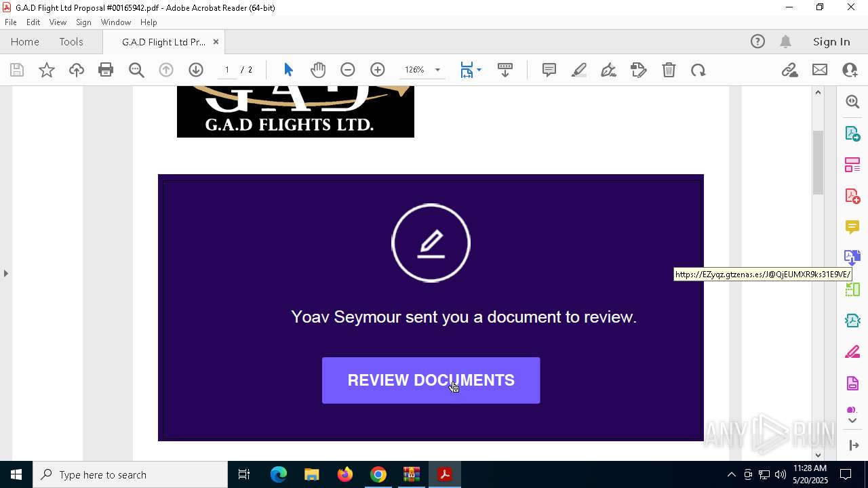Click the vertical scrollbar down arrow

pos(818,455)
